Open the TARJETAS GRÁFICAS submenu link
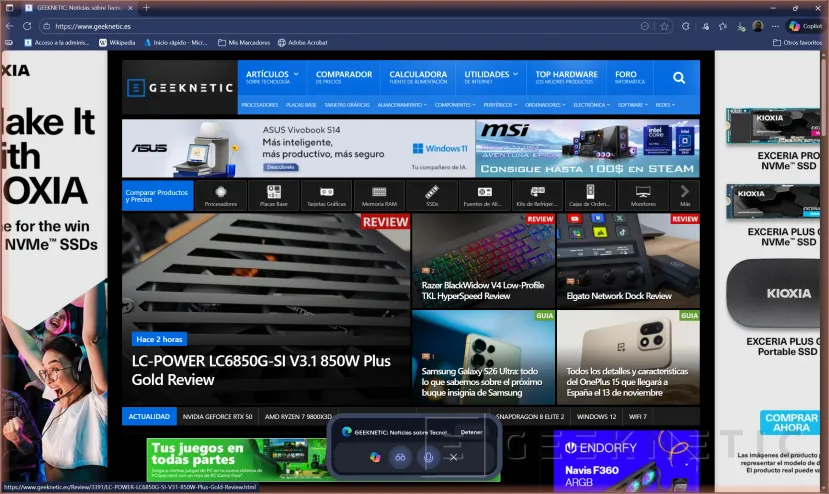The width and height of the screenshot is (829, 494). 347,105
